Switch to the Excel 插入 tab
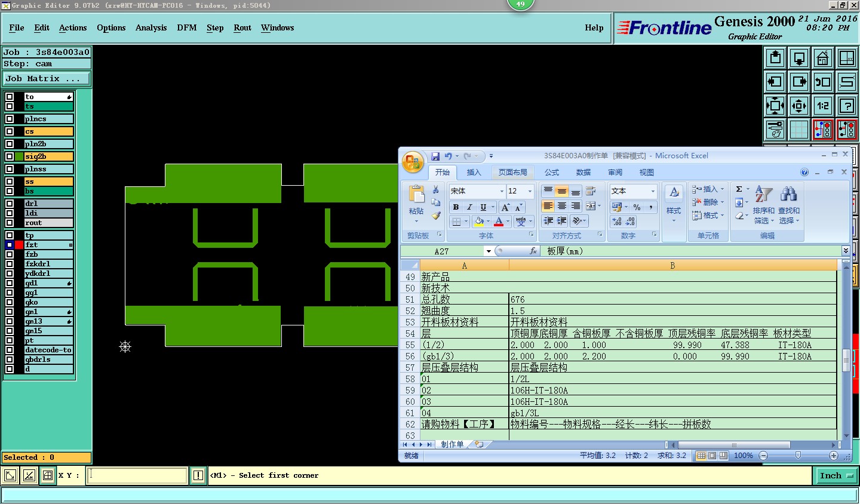 click(474, 173)
